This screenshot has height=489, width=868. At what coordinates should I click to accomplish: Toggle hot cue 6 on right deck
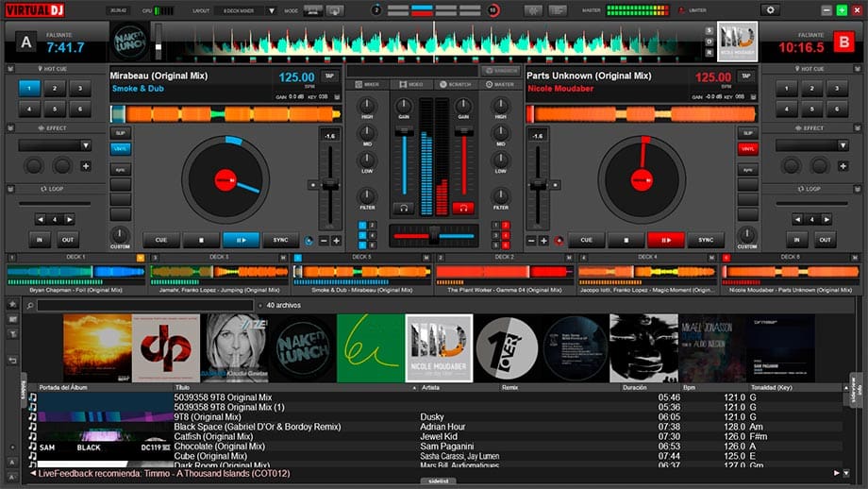click(837, 109)
